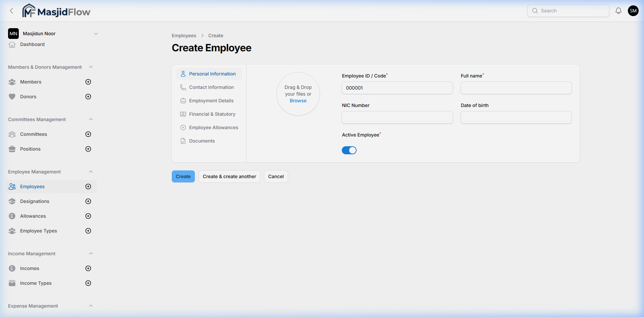
Task: Open the Financial & Statutory section
Action: click(212, 114)
